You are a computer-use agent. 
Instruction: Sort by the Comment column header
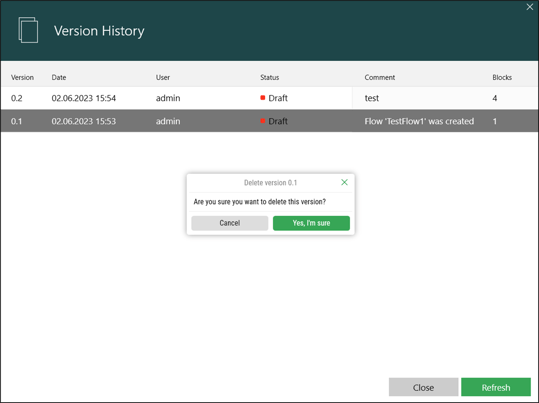click(x=380, y=77)
